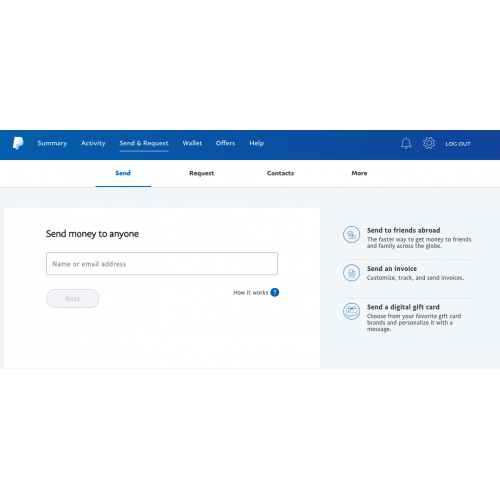Click the Send an invoice icon
This screenshot has height=500, width=500.
pyautogui.click(x=351, y=273)
